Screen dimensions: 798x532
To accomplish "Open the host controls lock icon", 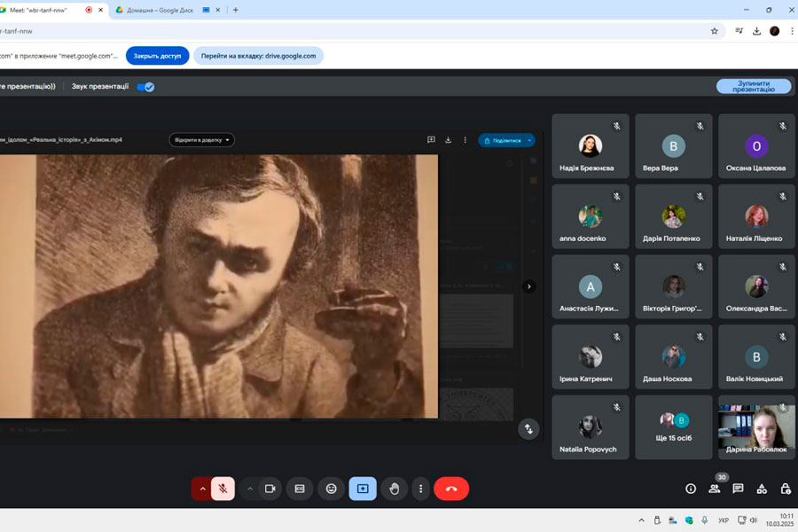I will pos(785,489).
